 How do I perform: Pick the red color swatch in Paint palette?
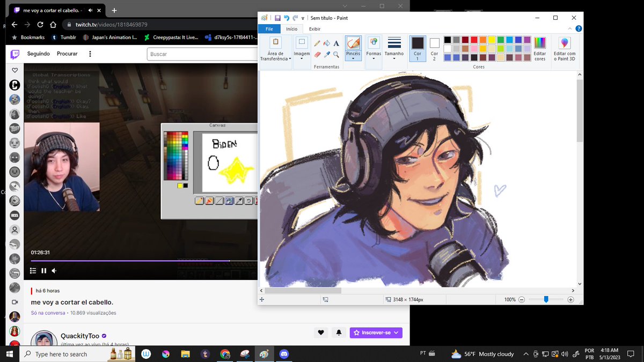[474, 40]
